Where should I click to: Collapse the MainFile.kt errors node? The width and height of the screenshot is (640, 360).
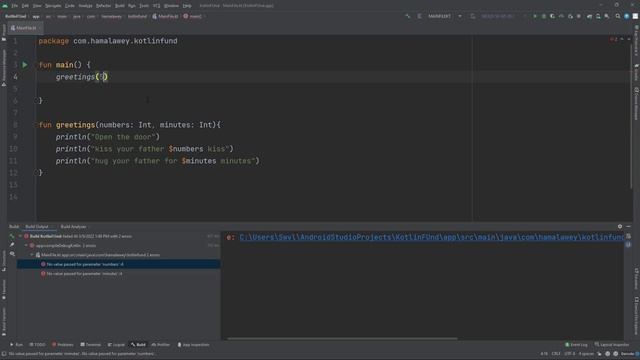(x=32, y=255)
